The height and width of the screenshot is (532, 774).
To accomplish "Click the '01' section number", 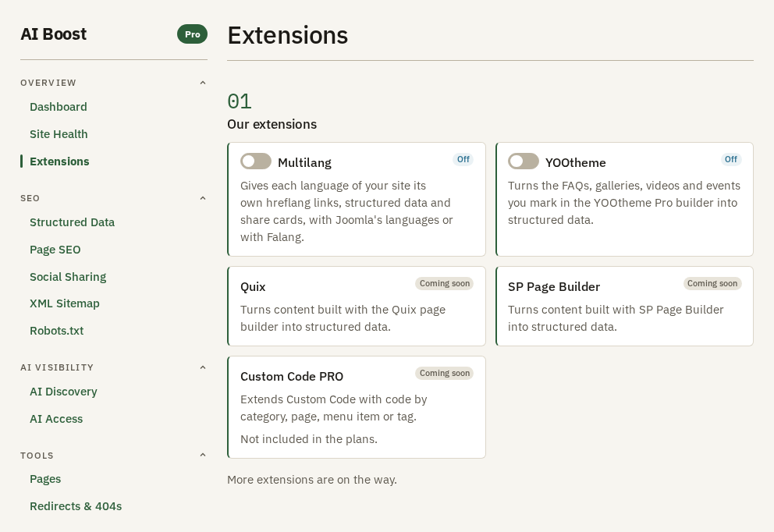I will tap(240, 101).
